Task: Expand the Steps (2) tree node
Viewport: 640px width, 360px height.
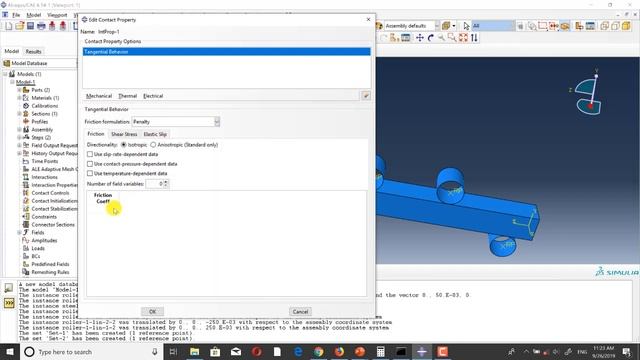Action: (x=19, y=138)
